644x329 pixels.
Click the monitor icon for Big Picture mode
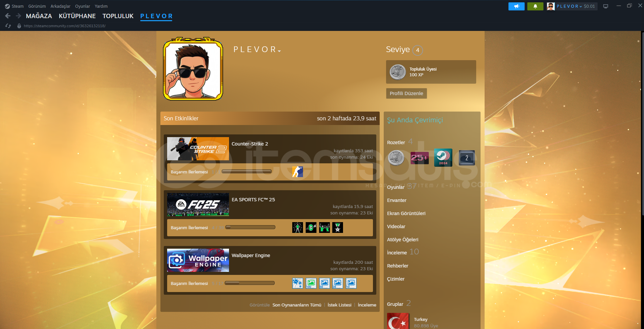tap(606, 6)
